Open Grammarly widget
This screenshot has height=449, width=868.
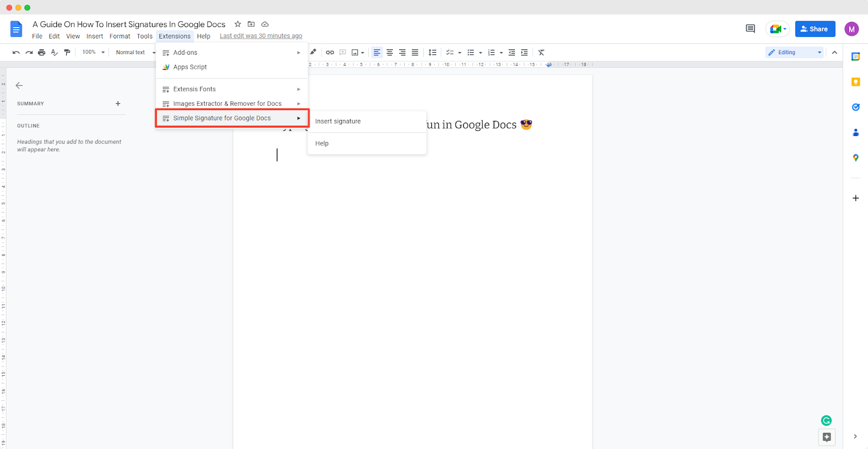tap(826, 420)
